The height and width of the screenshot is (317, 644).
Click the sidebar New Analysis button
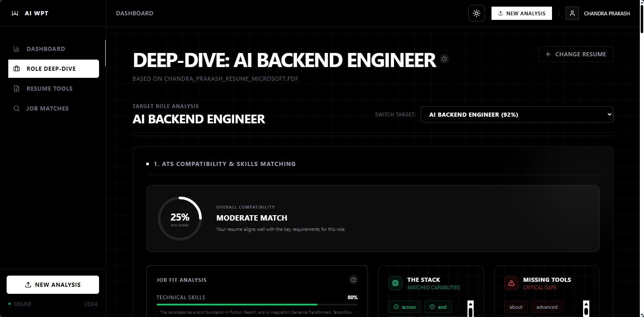(x=53, y=285)
